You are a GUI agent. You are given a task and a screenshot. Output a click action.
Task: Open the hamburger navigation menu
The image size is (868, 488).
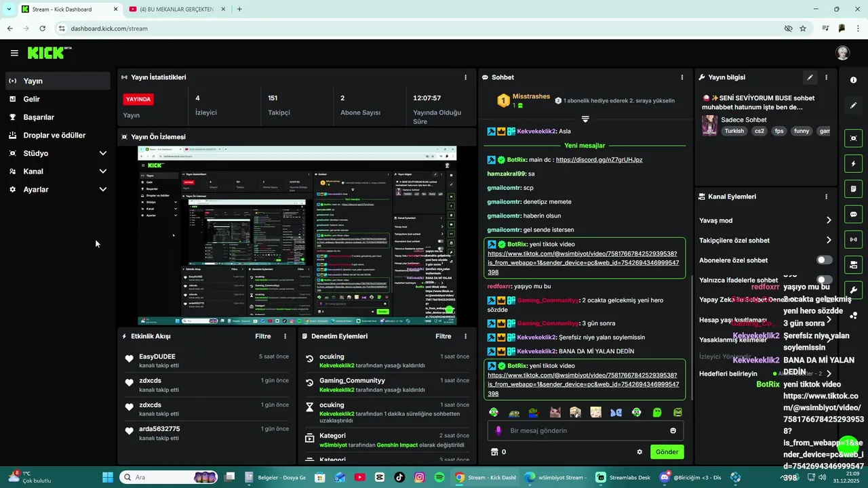pos(14,53)
